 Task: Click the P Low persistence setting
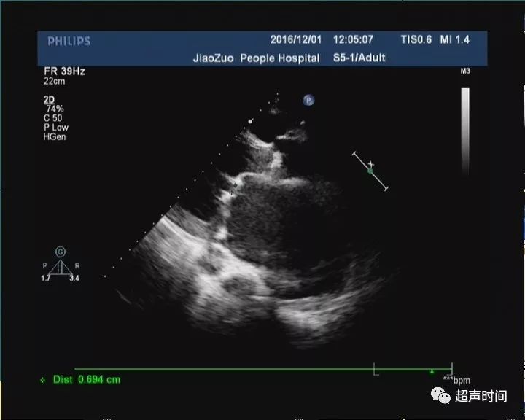[x=56, y=128]
